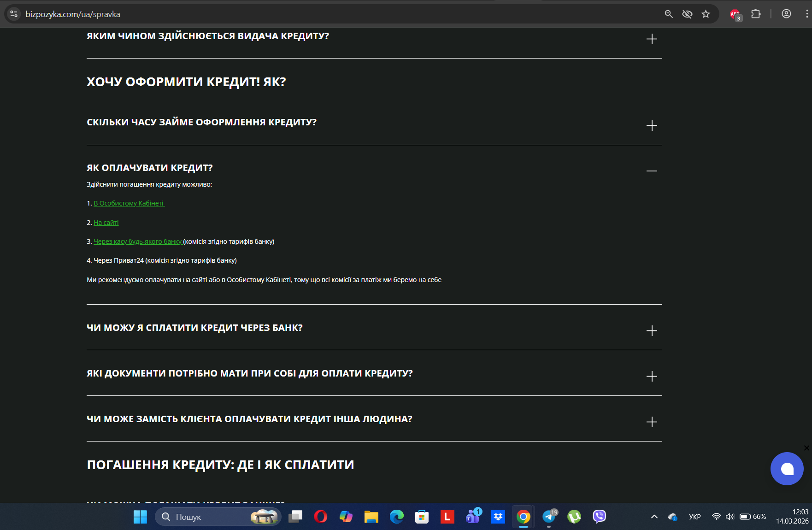Open the Chrome profile avatar icon
The width and height of the screenshot is (812, 530).
click(x=786, y=14)
